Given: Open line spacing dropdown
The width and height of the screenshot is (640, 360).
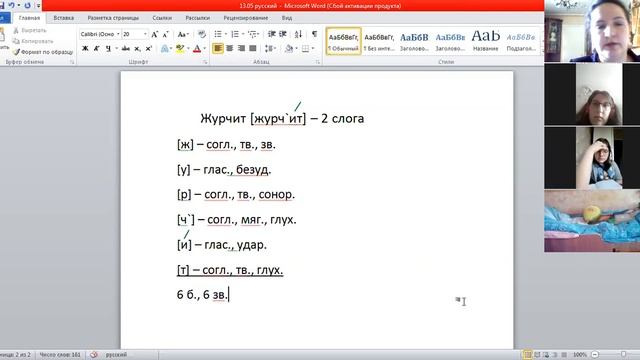Looking at the screenshot, I should 270,49.
